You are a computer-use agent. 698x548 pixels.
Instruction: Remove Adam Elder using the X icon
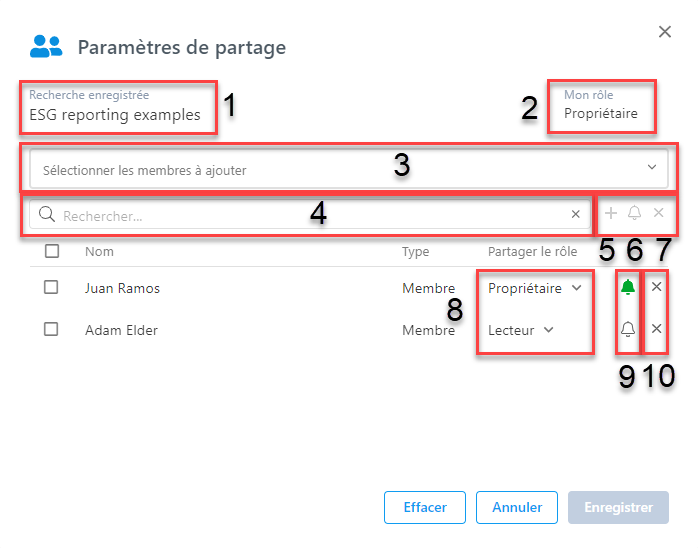656,329
